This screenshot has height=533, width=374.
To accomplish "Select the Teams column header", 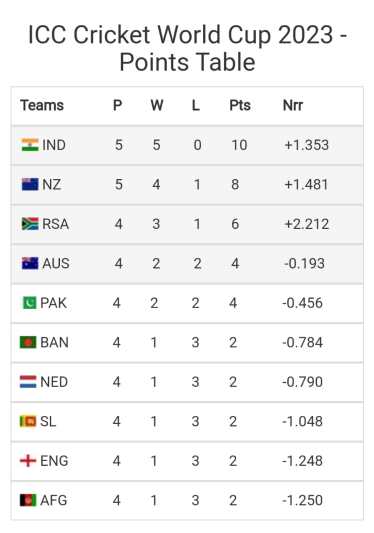I will point(42,105).
